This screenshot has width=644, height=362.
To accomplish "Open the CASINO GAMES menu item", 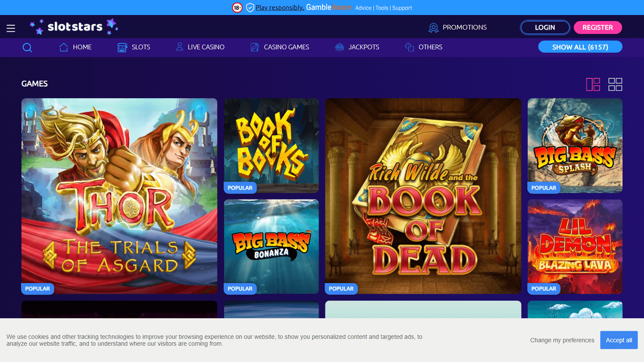I will coord(286,47).
